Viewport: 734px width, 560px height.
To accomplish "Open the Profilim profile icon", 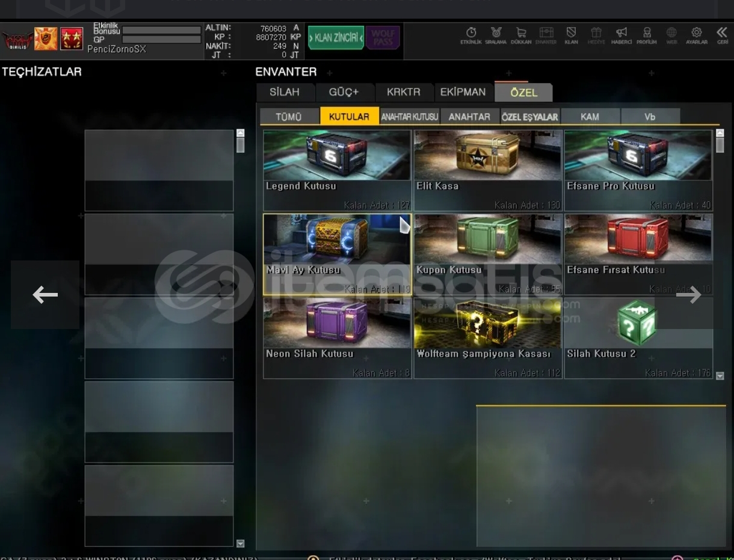I will (x=647, y=35).
